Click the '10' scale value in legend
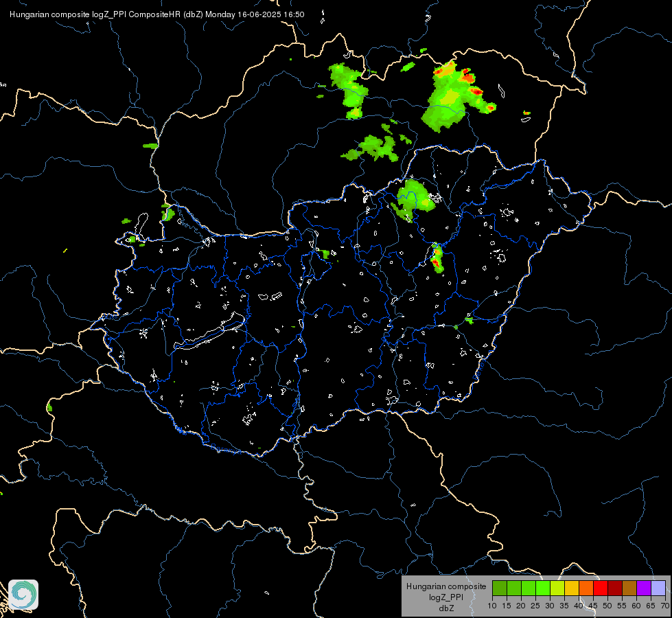The image size is (672, 618). tap(492, 606)
